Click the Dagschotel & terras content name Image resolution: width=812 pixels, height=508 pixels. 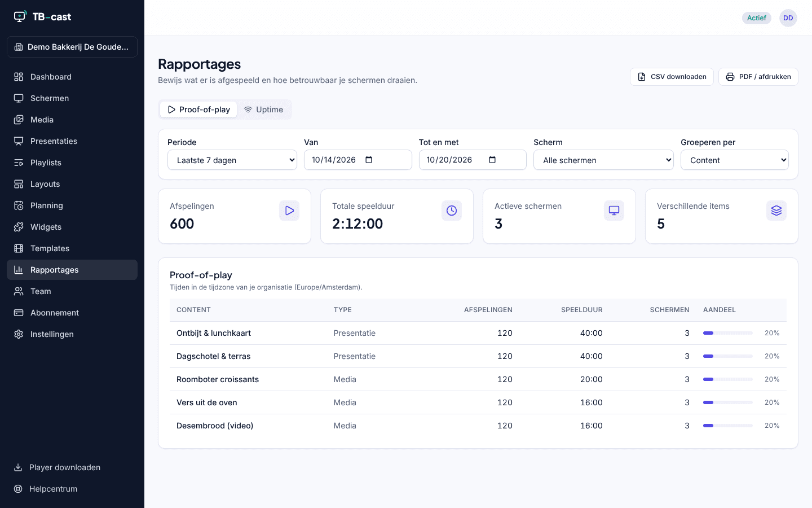coord(214,356)
